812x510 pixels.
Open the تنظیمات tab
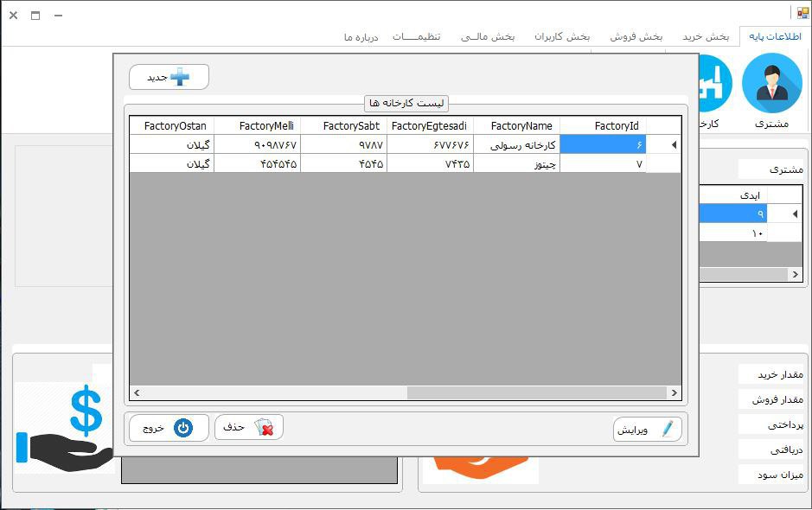(416, 36)
